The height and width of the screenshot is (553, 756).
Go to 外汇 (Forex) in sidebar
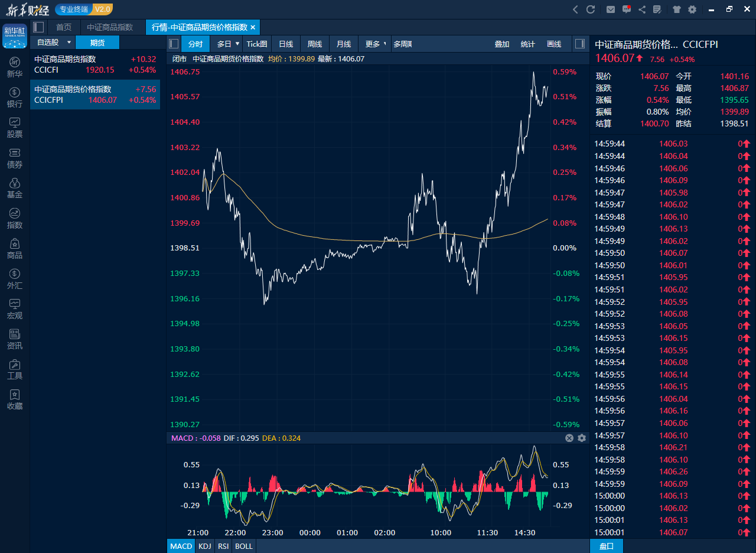tap(15, 278)
